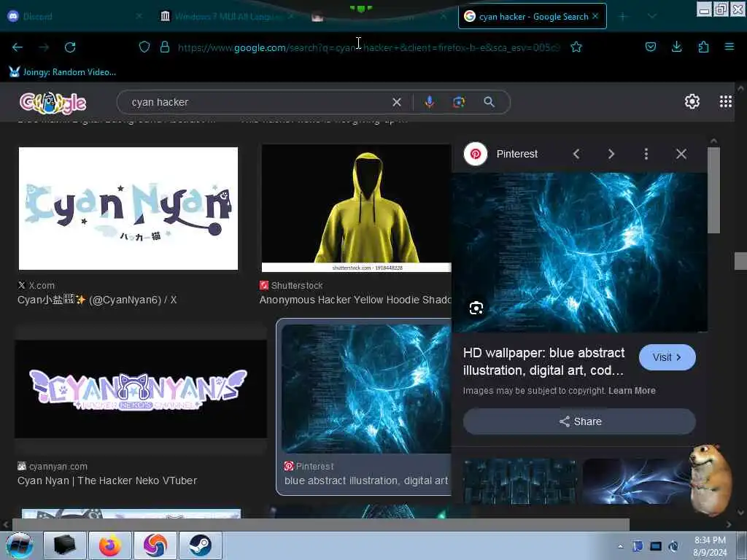Viewport: 747px width, 560px height.
Task: Open Steam from the taskbar
Action: [201, 545]
